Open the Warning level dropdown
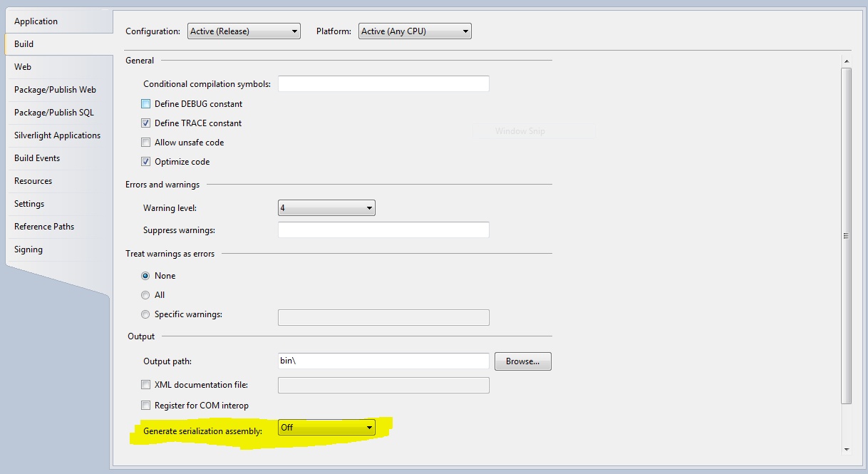Screen dimensions: 868x474 point(326,208)
